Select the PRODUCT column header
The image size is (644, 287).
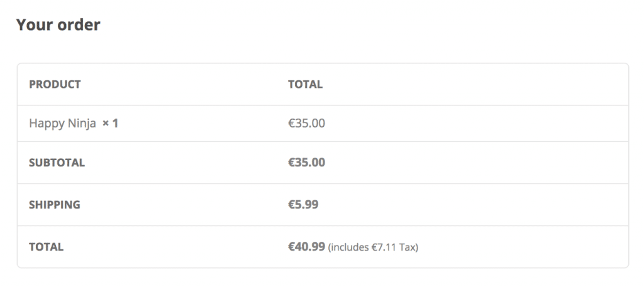point(55,84)
